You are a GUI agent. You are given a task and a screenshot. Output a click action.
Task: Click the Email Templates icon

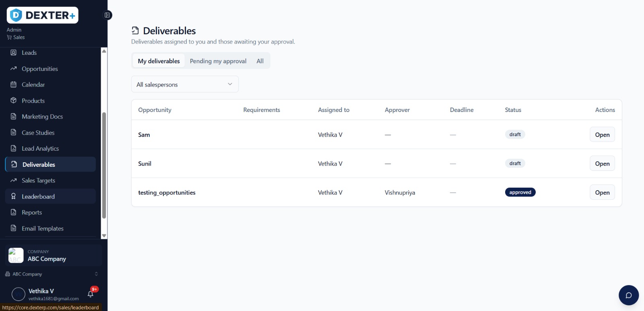pos(13,228)
